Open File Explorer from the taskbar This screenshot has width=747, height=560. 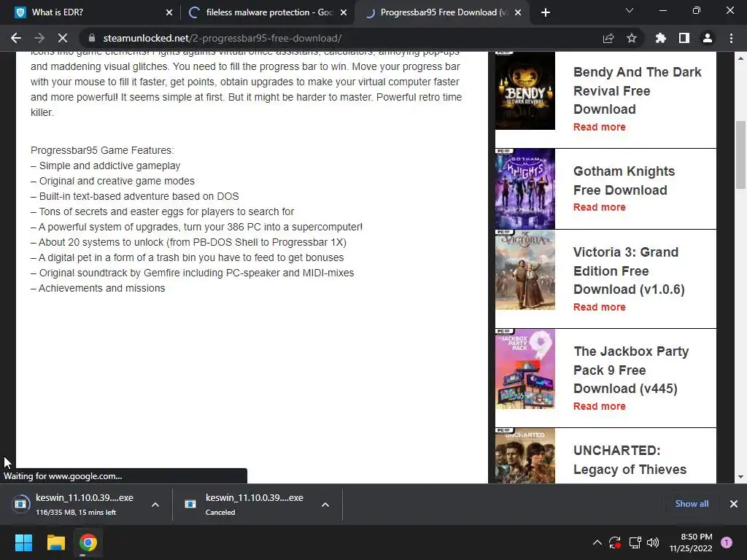click(55, 542)
